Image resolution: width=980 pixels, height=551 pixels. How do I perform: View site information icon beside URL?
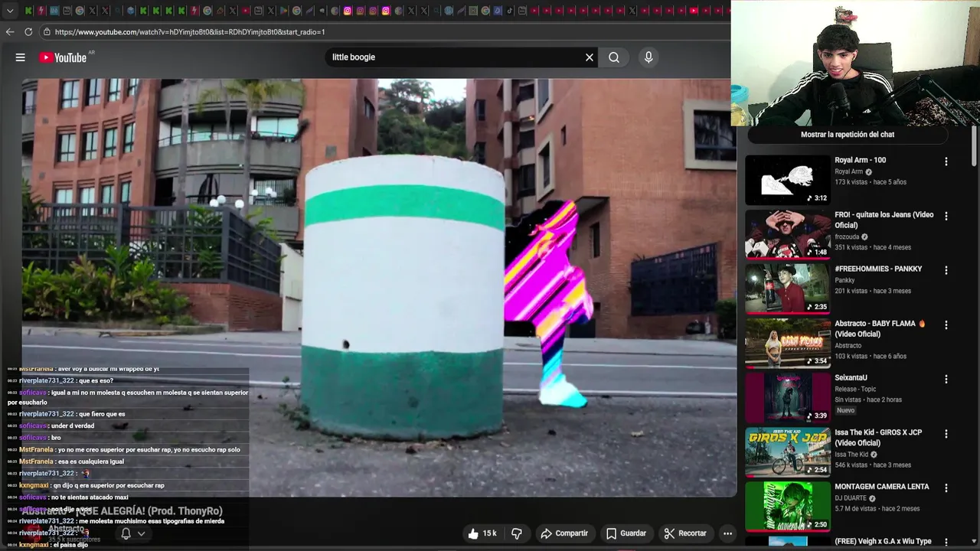point(47,32)
